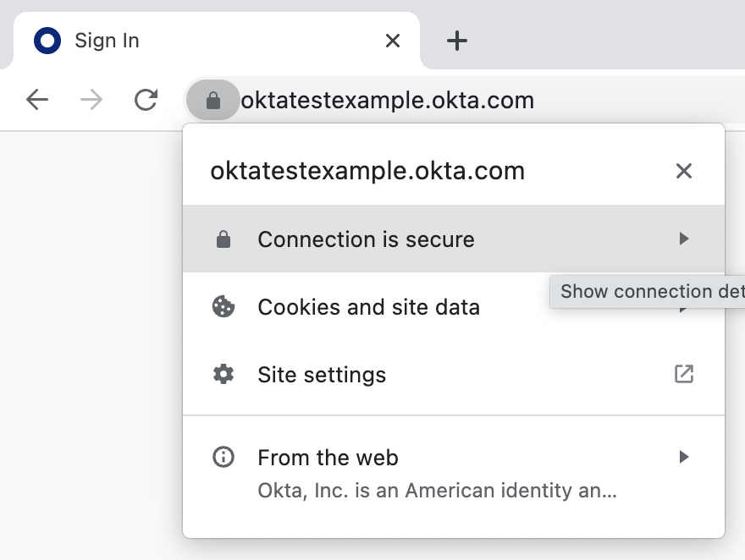The height and width of the screenshot is (560, 745).
Task: Expand the From the web arrow
Action: (684, 458)
